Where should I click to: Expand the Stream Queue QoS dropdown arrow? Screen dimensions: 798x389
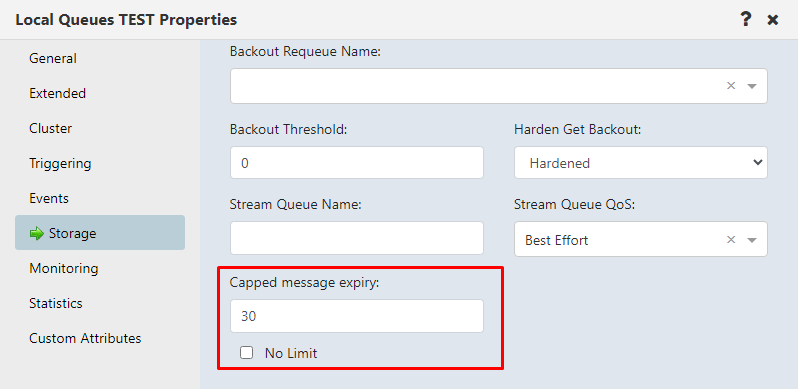[x=752, y=240]
